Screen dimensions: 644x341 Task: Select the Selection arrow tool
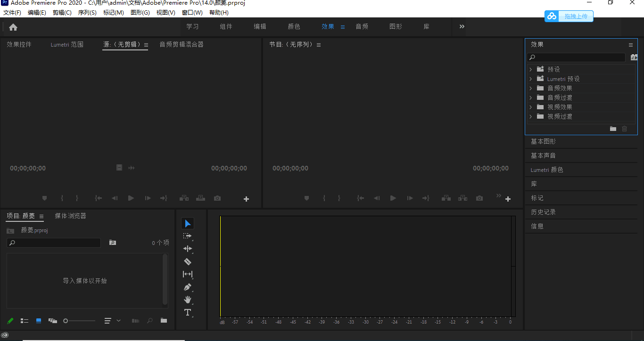(188, 223)
